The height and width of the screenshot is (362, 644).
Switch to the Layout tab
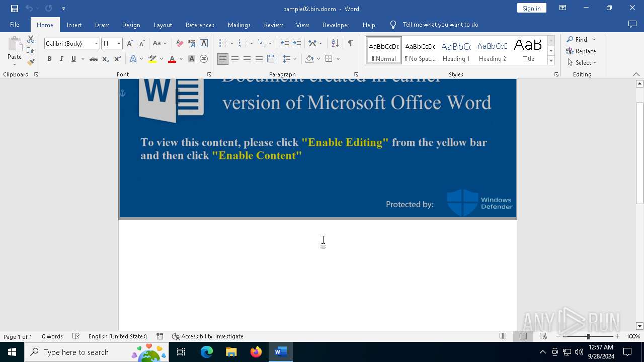pyautogui.click(x=163, y=25)
